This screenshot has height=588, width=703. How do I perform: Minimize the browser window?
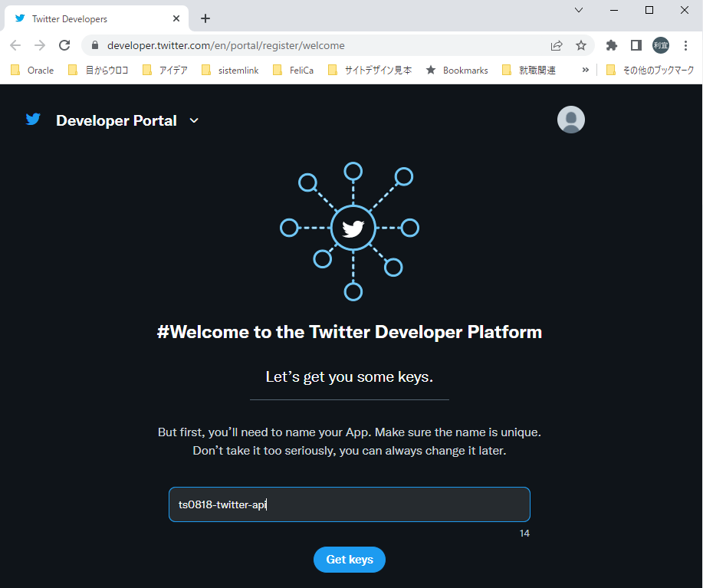click(x=614, y=10)
